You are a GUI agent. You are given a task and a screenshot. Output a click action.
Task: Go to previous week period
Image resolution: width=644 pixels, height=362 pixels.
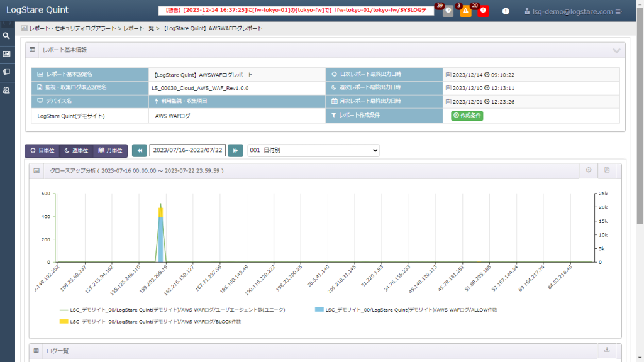pyautogui.click(x=140, y=151)
